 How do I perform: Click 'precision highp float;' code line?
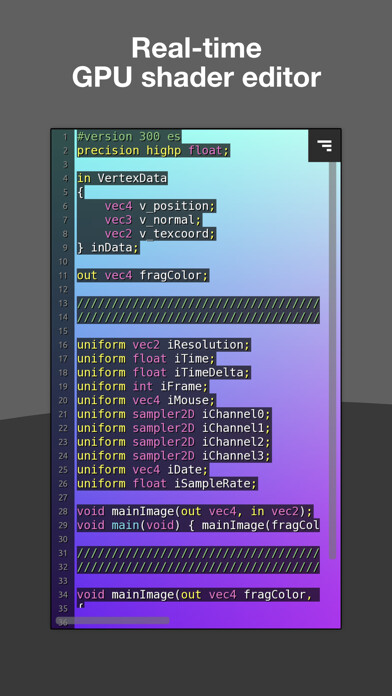pos(153,150)
